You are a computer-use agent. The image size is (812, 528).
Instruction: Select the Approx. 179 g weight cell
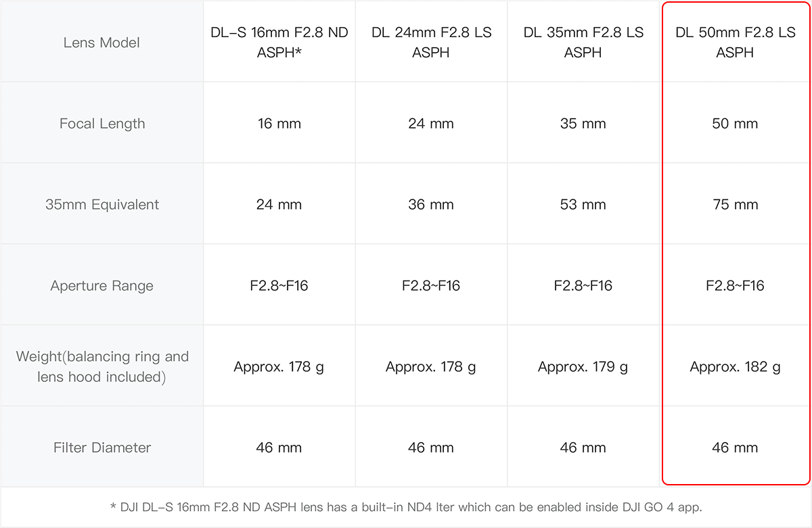583,367
